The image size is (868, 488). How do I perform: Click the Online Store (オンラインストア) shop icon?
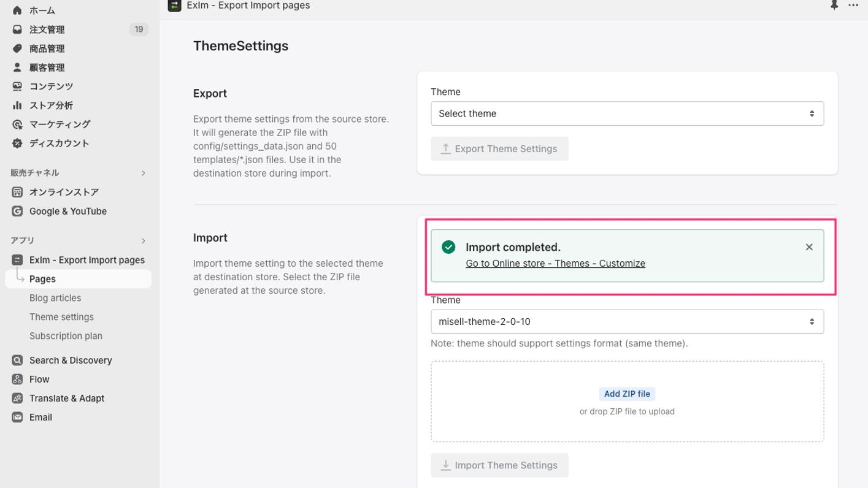point(17,192)
